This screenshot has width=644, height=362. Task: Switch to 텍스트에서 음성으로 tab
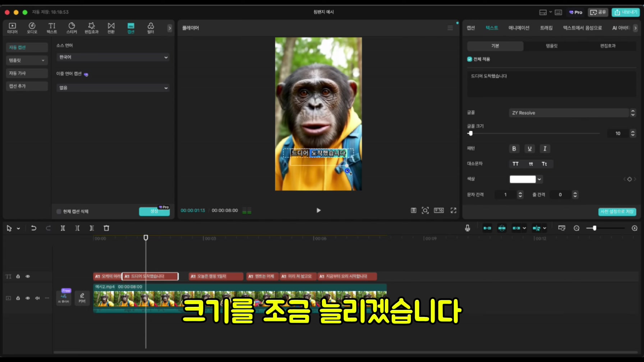click(582, 28)
